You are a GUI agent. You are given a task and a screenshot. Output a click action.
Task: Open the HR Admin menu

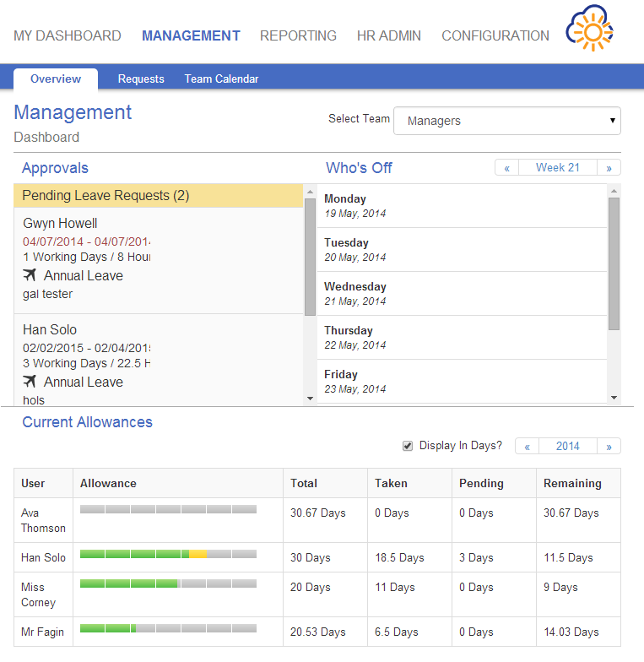388,35
